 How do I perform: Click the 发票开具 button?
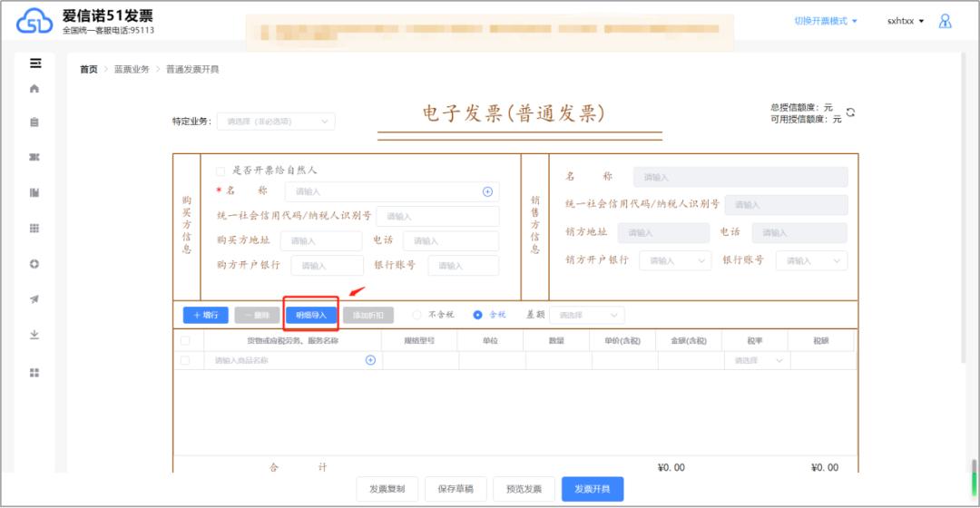tap(593, 489)
